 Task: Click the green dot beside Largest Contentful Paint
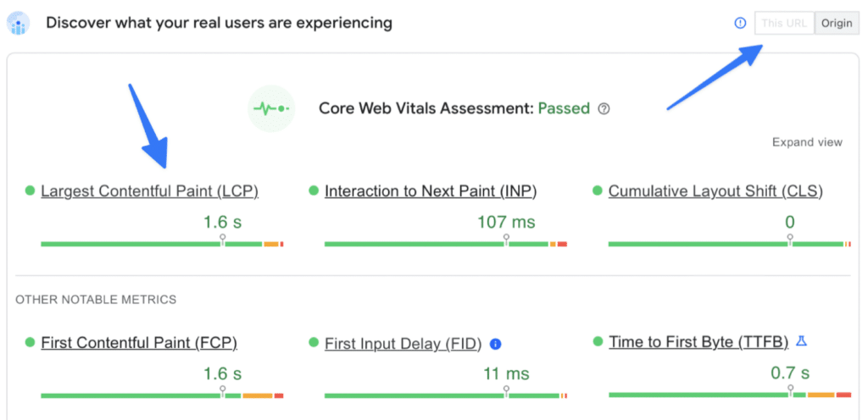pos(30,191)
